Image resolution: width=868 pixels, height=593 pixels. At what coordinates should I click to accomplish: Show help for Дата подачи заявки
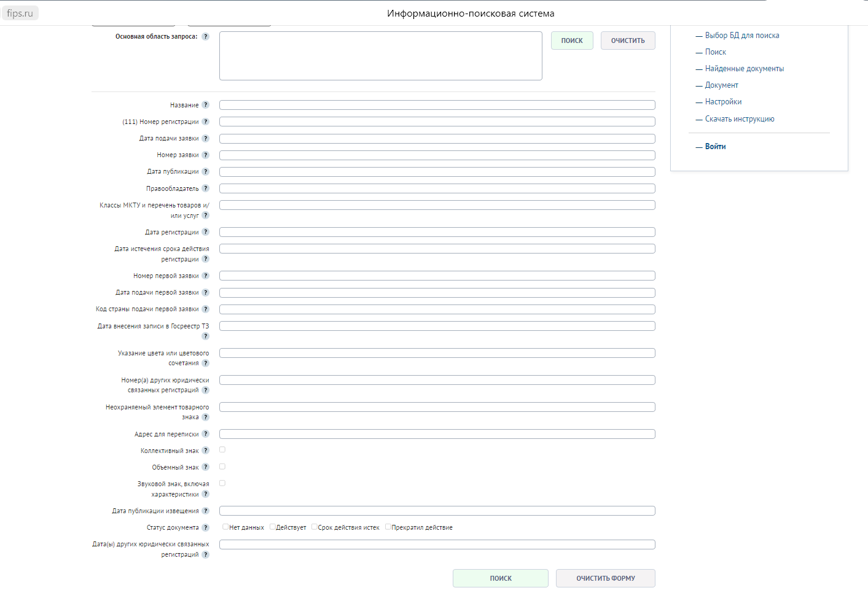pos(205,138)
